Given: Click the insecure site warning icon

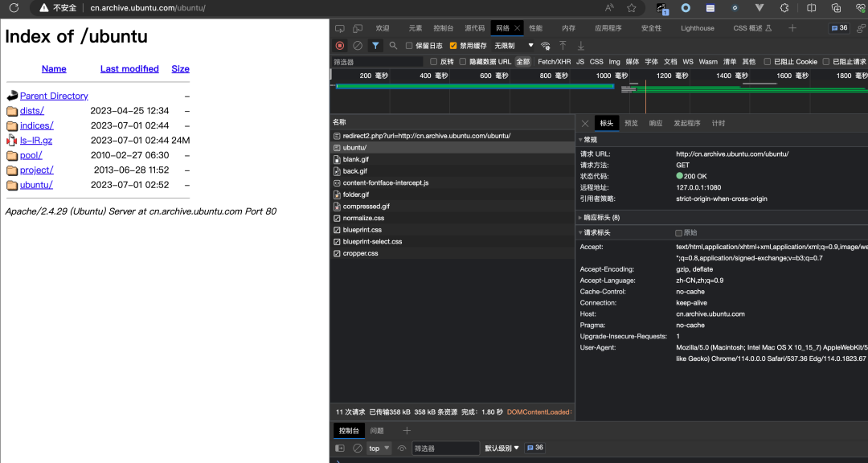Looking at the screenshot, I should pos(43,8).
